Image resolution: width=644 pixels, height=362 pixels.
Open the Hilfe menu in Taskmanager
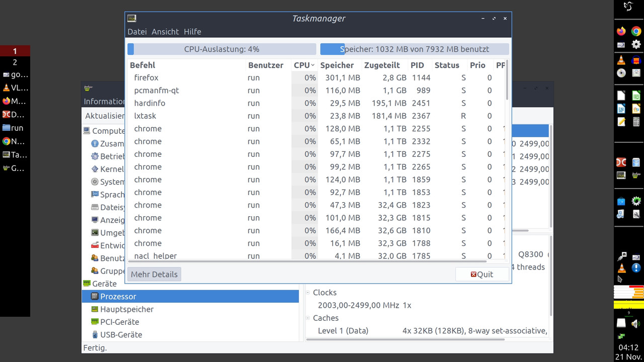(192, 32)
